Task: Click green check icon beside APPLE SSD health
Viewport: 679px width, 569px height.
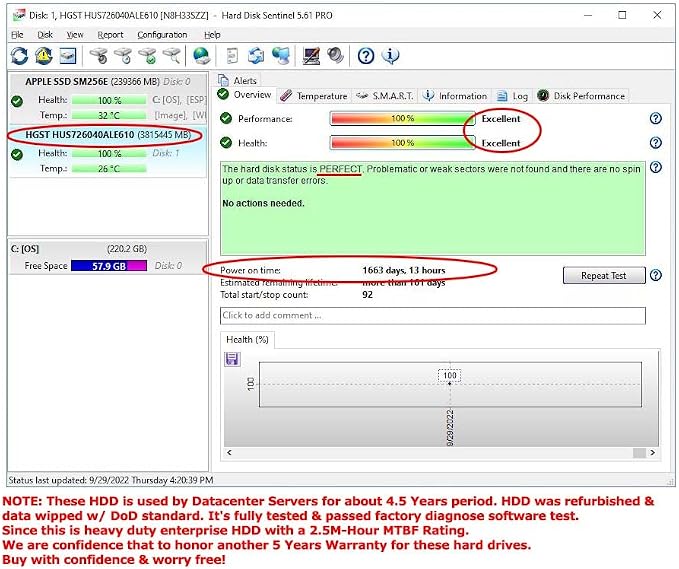Action: 17,101
